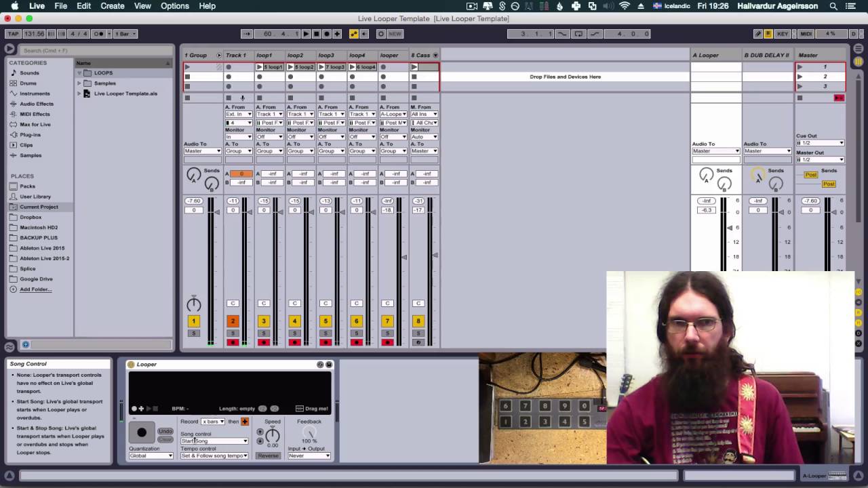Launch the 5 loop1 clip
The image size is (868, 488).
[259, 67]
